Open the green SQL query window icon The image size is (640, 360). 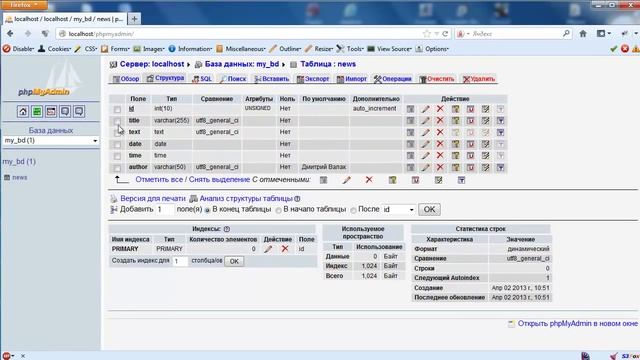tap(37, 111)
